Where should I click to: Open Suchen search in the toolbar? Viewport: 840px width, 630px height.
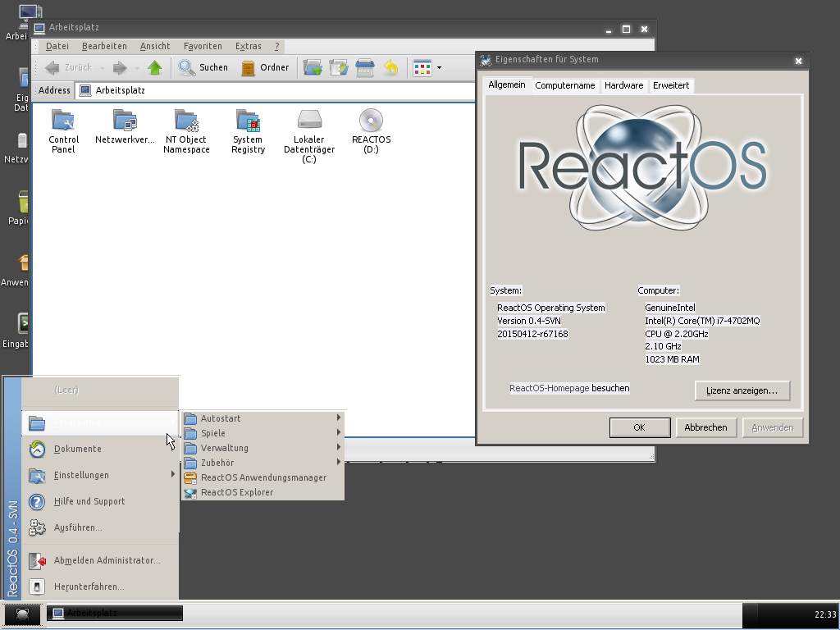[x=203, y=67]
